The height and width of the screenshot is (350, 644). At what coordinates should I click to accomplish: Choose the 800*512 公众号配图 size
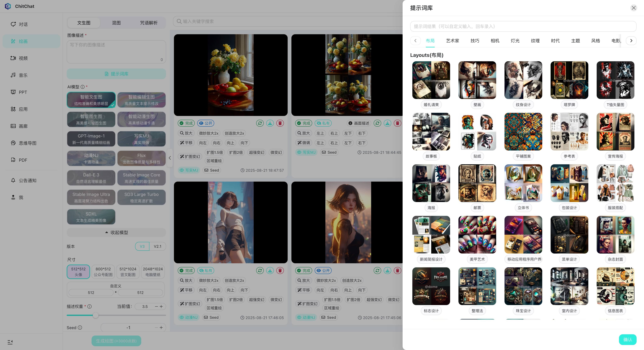point(103,272)
